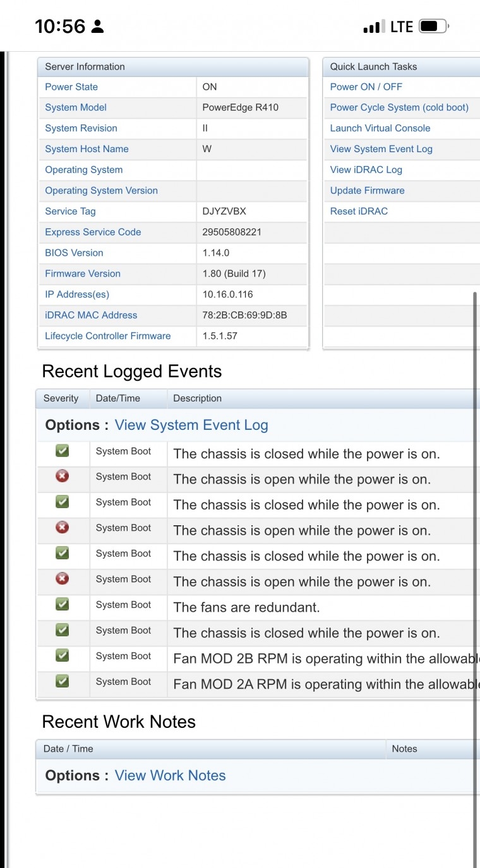Click green check icon for Fan MOD 2A event

(x=62, y=681)
